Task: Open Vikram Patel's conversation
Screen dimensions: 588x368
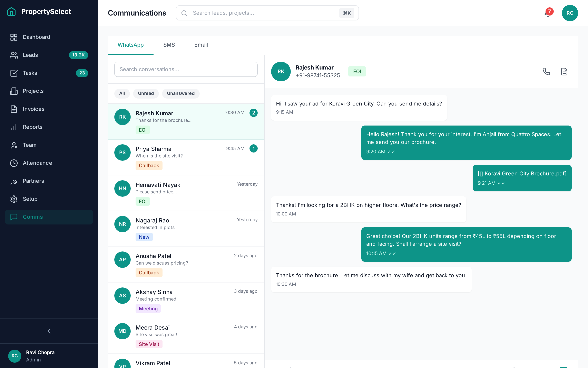Action: (186, 361)
